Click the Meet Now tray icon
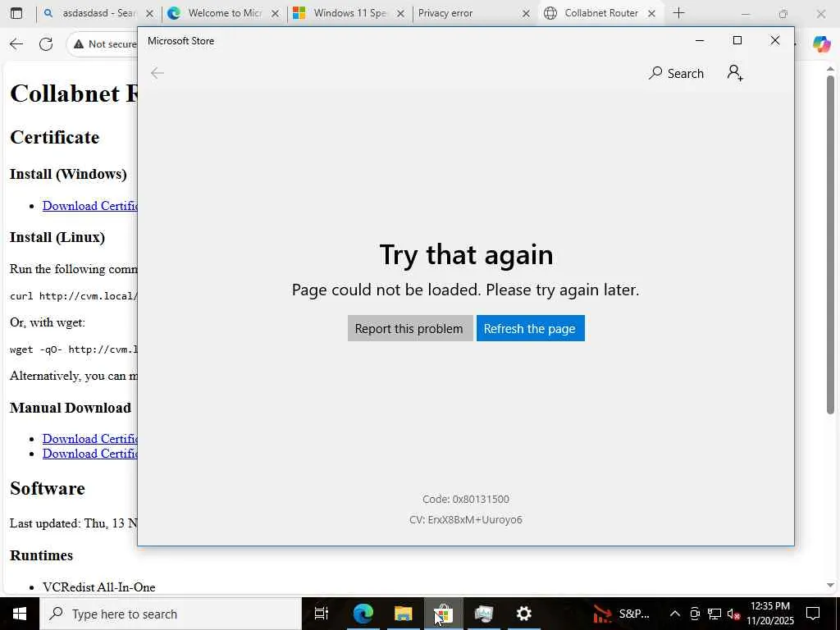 coord(695,614)
